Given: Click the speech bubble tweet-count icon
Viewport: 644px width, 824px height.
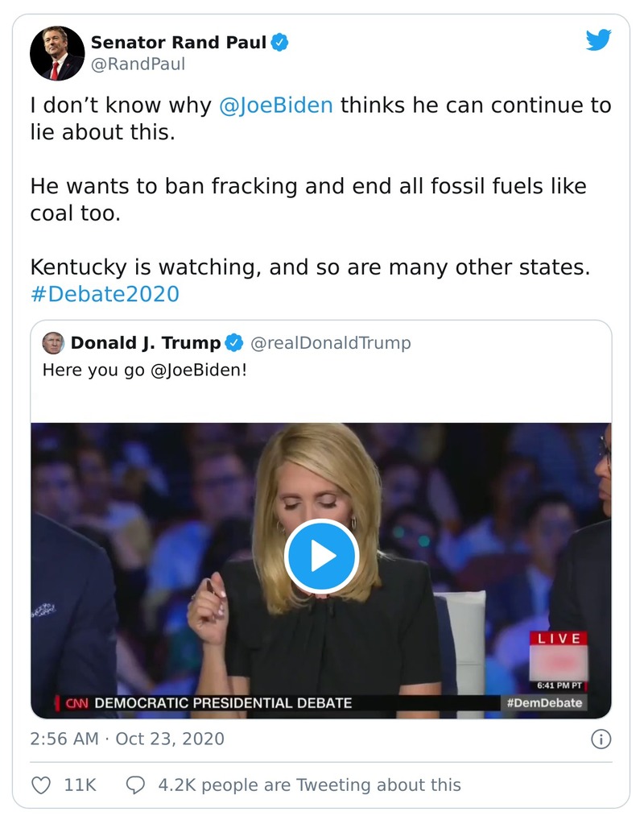Looking at the screenshot, I should (x=135, y=784).
